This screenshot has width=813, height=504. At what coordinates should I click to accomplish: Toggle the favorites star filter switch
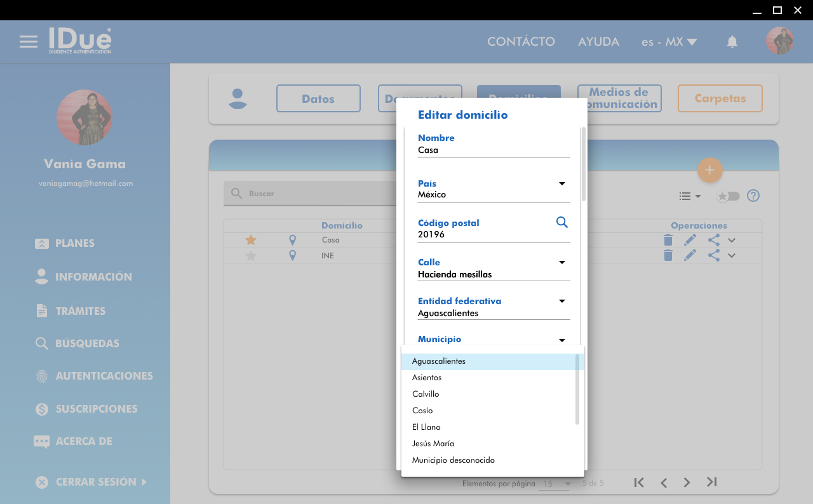click(728, 196)
